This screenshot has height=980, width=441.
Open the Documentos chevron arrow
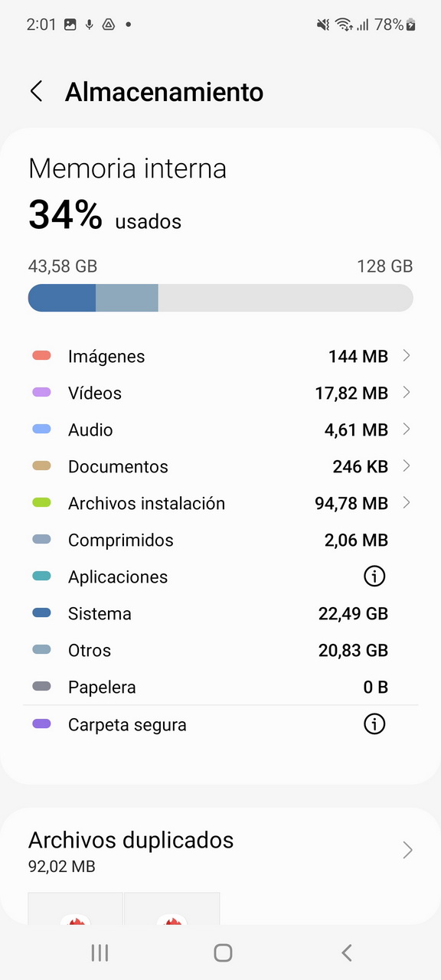407,466
